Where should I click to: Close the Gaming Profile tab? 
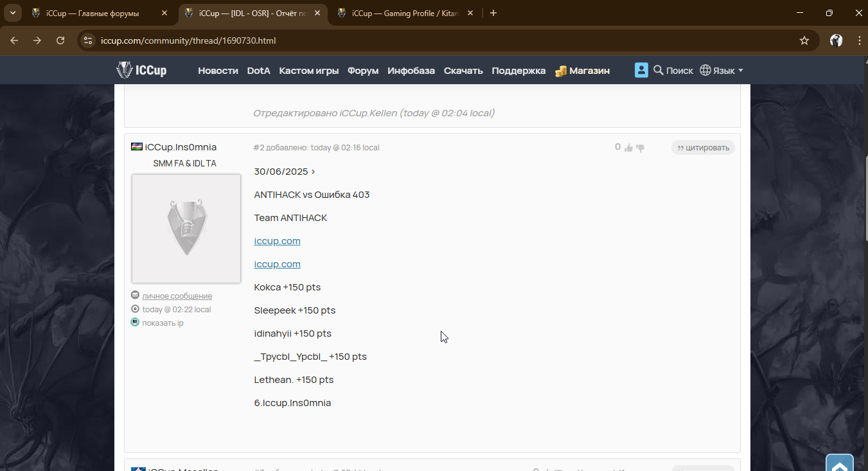coord(470,13)
